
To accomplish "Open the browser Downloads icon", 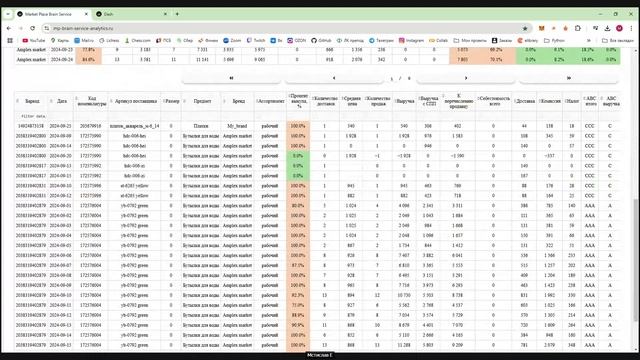I will point(607,28).
